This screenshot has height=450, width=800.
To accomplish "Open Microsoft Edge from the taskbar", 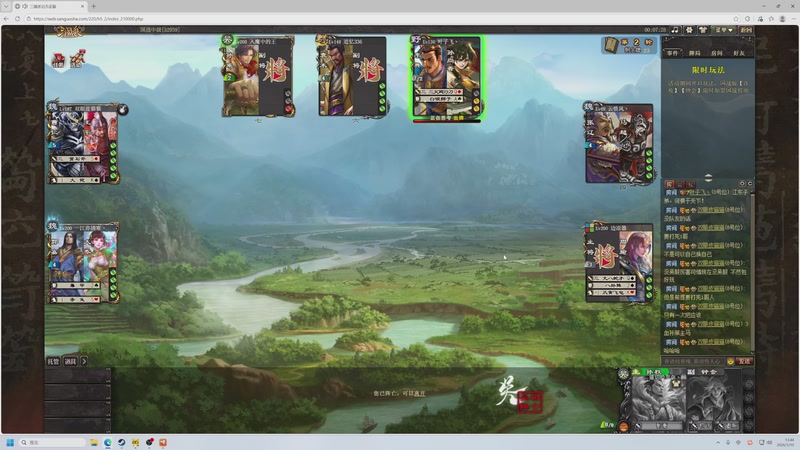I will tap(108, 442).
